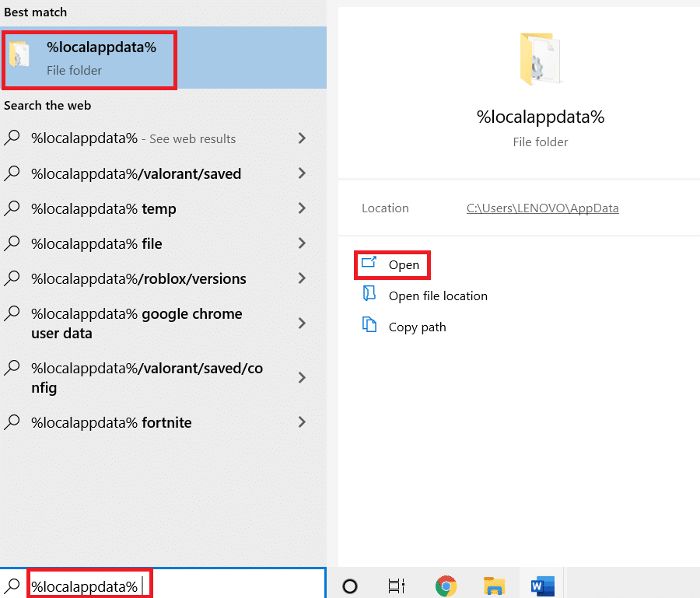Select '%localappdata% fortnite' suggestion
Viewport: 700px width, 598px height.
[163, 422]
